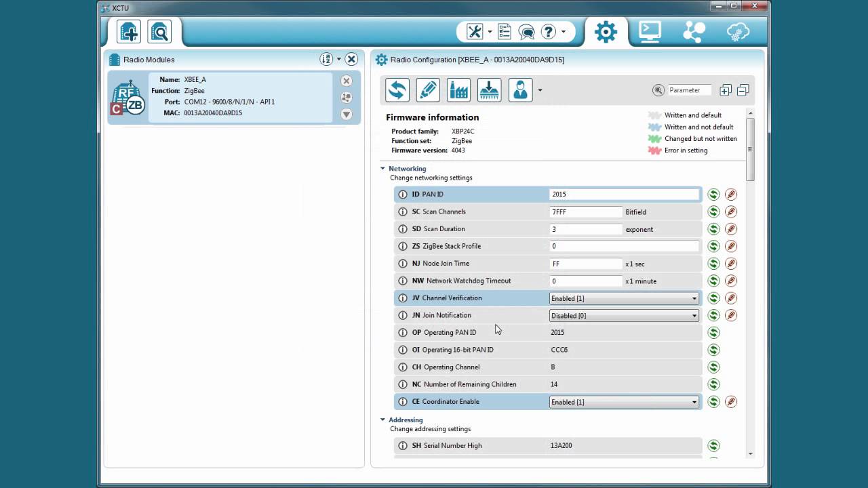Screen dimensions: 868x488
Task: Switch to Network working mode
Action: click(694, 32)
